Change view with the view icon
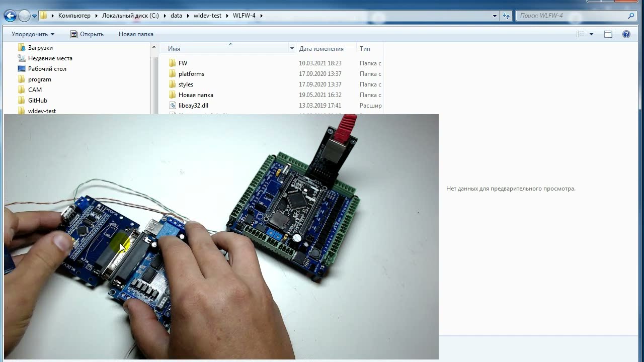Viewport: 644px width, 362px height. click(581, 34)
